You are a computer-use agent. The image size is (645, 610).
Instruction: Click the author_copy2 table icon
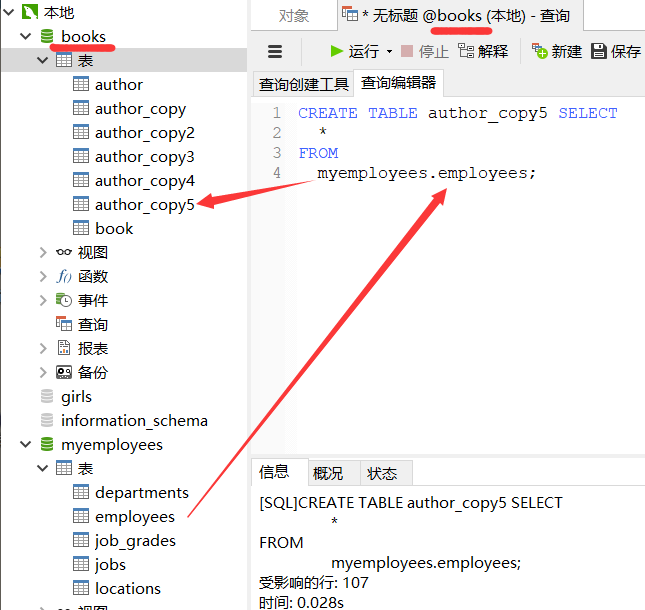pos(81,132)
